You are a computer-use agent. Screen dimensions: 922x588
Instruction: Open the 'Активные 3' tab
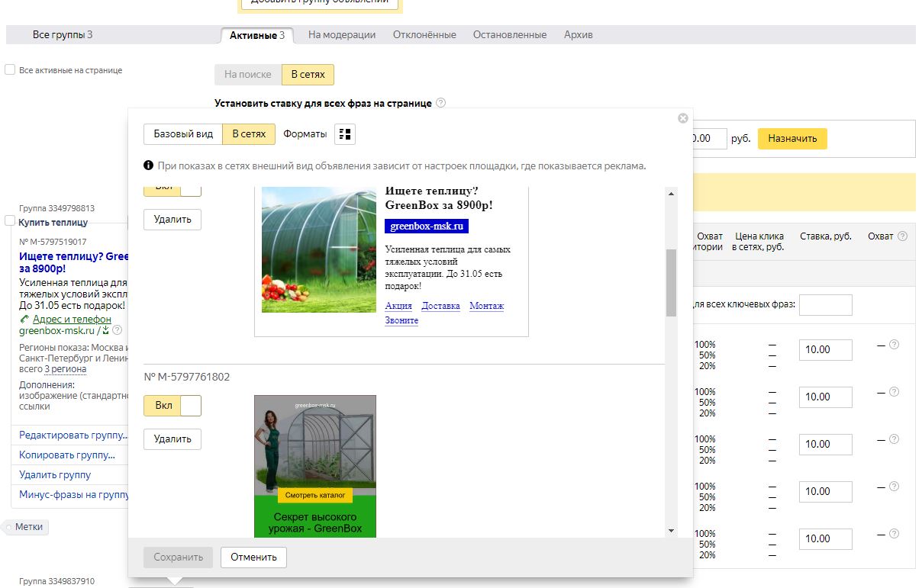point(257,35)
